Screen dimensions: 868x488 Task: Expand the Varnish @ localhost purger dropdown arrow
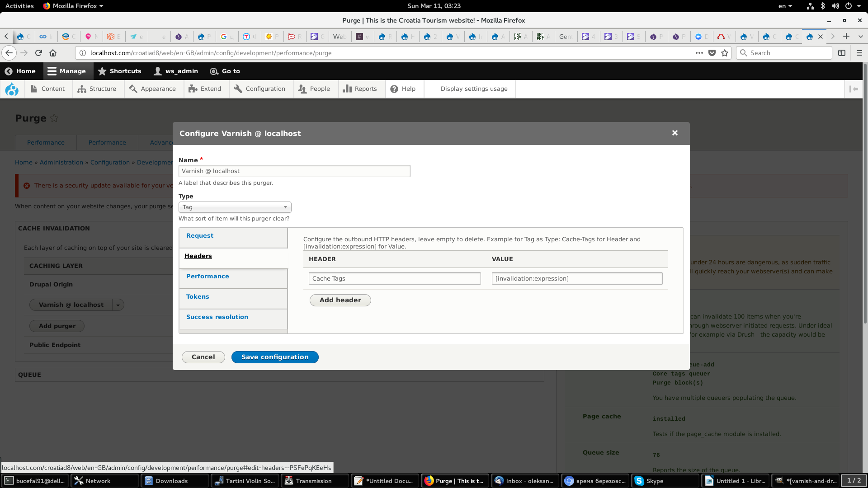[118, 305]
